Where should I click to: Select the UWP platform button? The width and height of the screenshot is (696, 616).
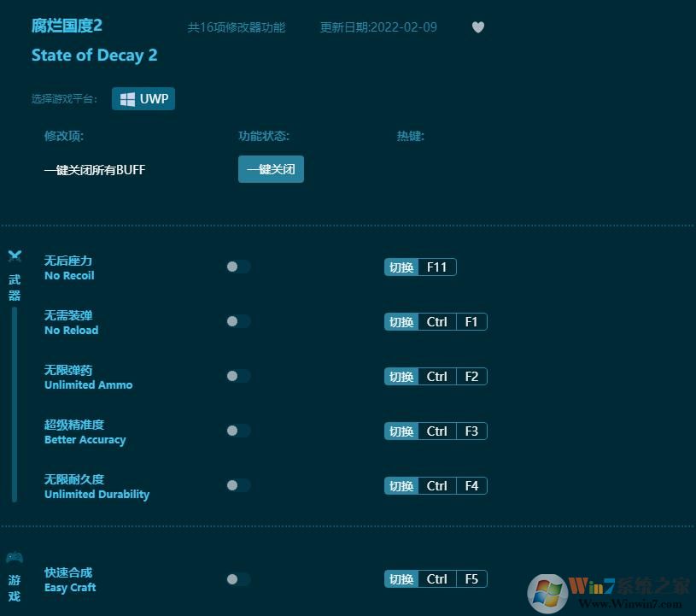143,98
